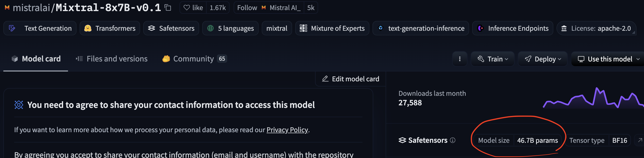Switch to the Model card tab

[x=36, y=59]
